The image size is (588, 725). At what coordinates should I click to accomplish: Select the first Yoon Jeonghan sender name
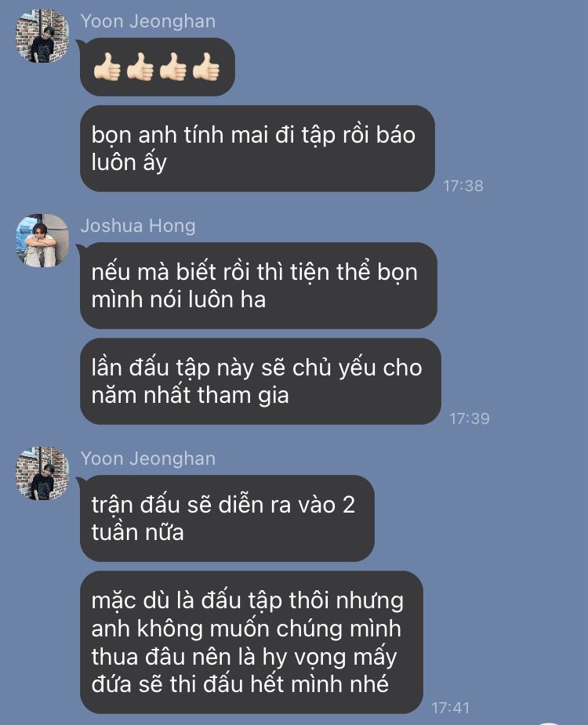(147, 21)
